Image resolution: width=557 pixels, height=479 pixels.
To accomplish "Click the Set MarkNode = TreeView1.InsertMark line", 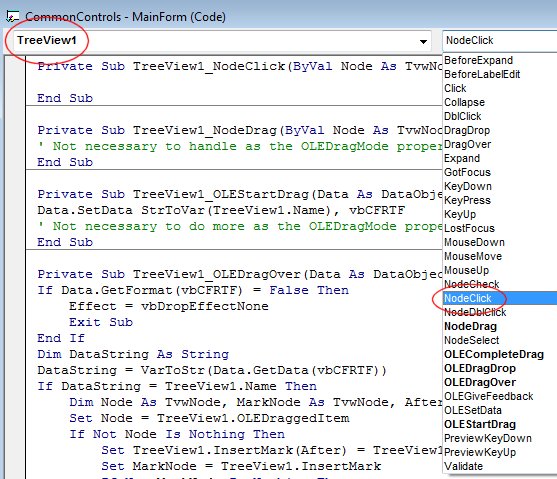I will (241, 466).
